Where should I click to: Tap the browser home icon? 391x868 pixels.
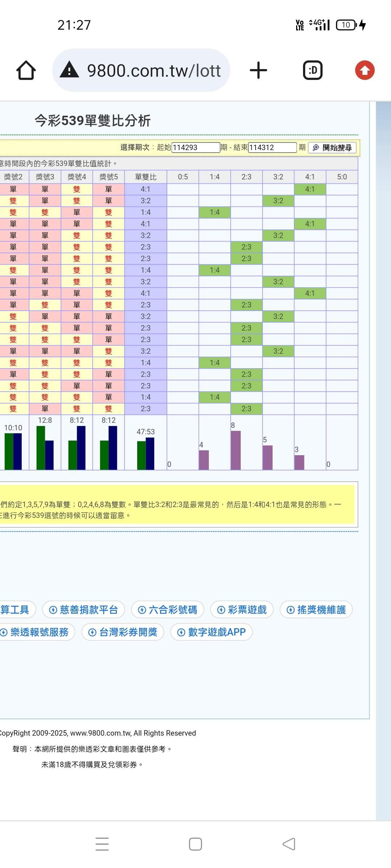[26, 70]
